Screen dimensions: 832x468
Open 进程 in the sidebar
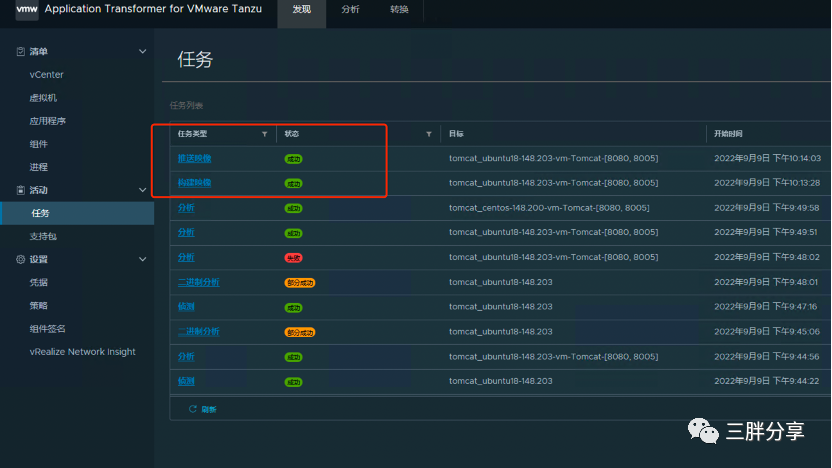[39, 167]
